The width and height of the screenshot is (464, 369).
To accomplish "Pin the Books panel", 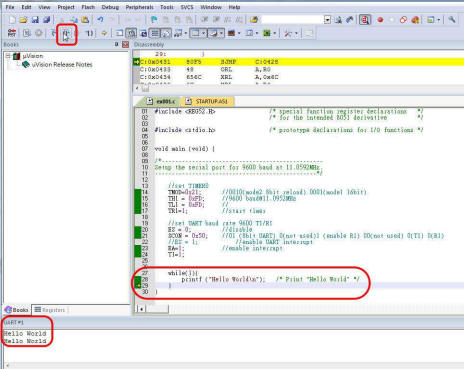I will click(116, 44).
